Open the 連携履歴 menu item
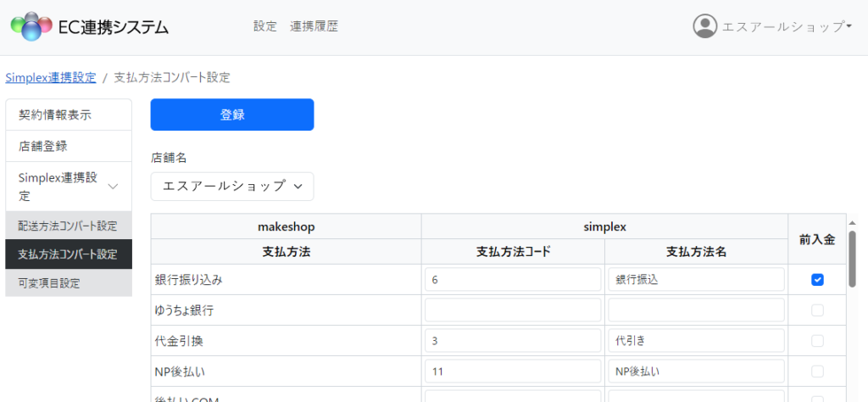Image resolution: width=868 pixels, height=402 pixels. click(x=314, y=26)
